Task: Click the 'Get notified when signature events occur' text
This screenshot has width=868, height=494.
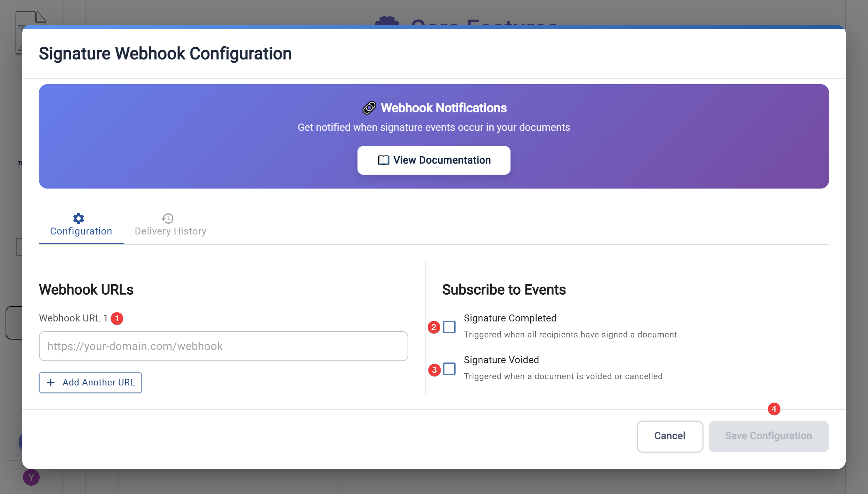Action: click(x=434, y=127)
